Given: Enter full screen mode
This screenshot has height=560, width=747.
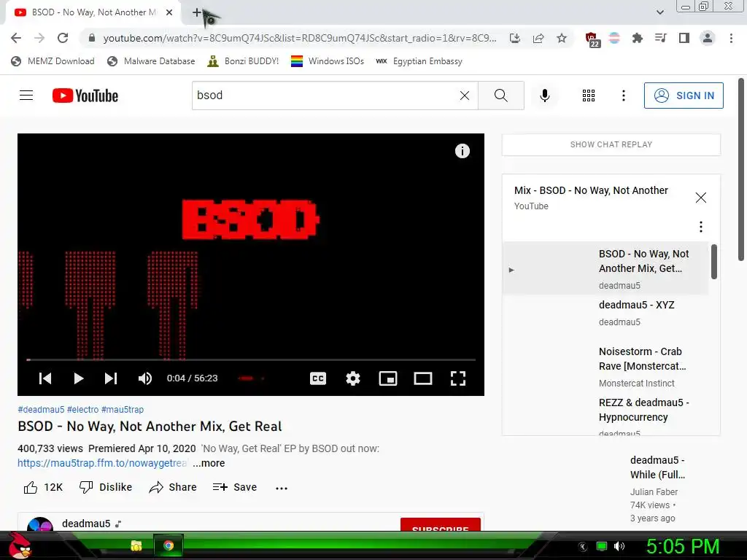Looking at the screenshot, I should [458, 378].
